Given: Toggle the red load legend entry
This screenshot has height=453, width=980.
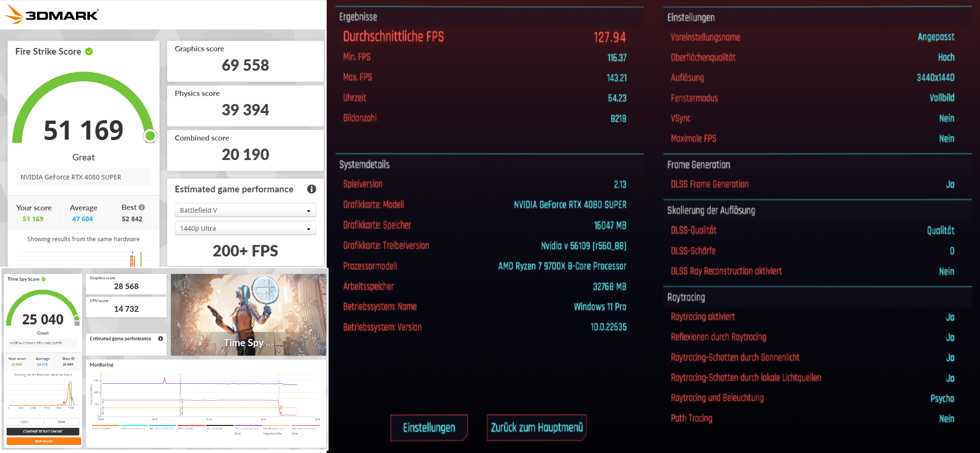Looking at the screenshot, I should click(191, 427).
